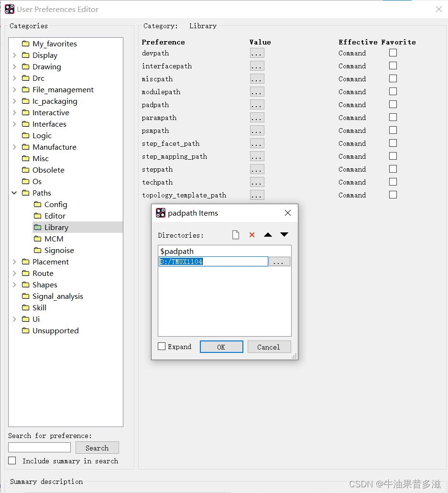
Task: Open the value editor for psmpath
Action: (x=257, y=131)
